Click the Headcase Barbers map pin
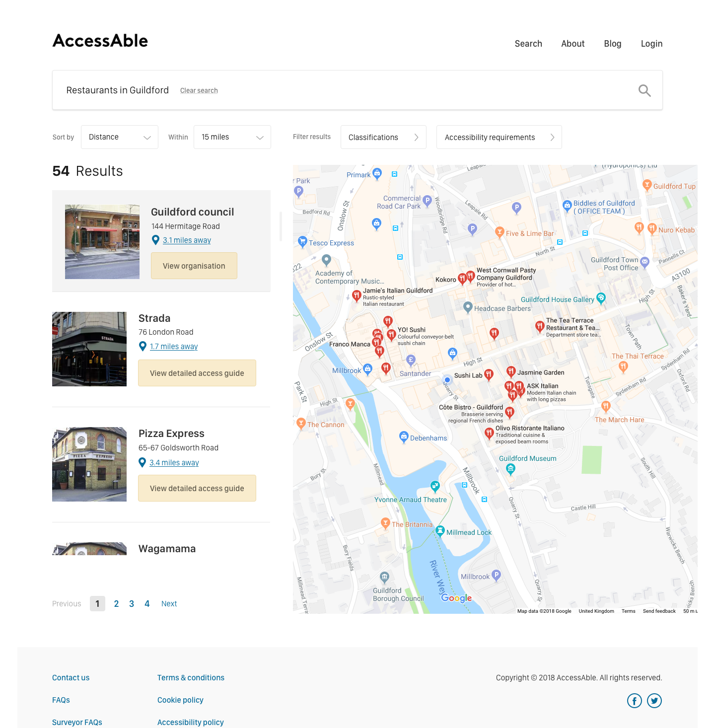Screen dimensions: 715x728 (468, 307)
